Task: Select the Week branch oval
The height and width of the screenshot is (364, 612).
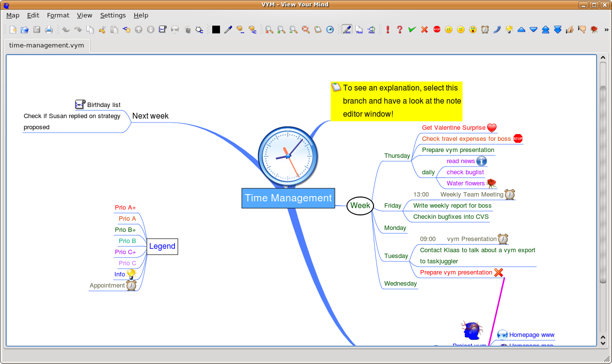Action: pos(360,206)
